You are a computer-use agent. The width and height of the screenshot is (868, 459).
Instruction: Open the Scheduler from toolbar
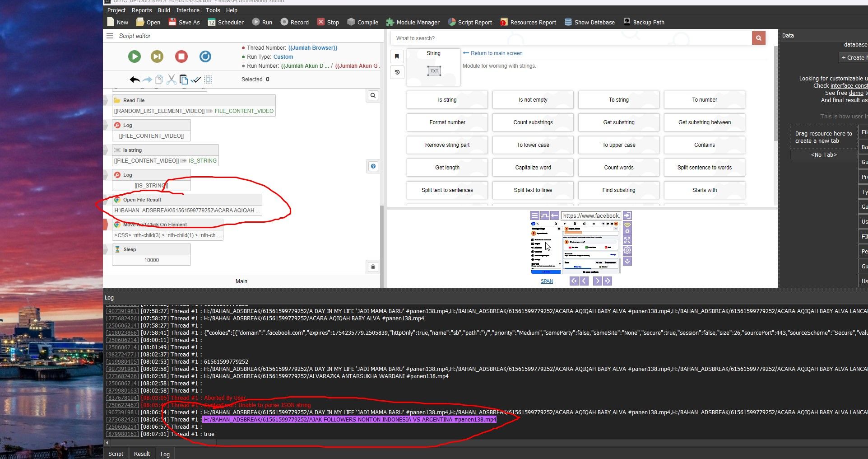coord(226,22)
